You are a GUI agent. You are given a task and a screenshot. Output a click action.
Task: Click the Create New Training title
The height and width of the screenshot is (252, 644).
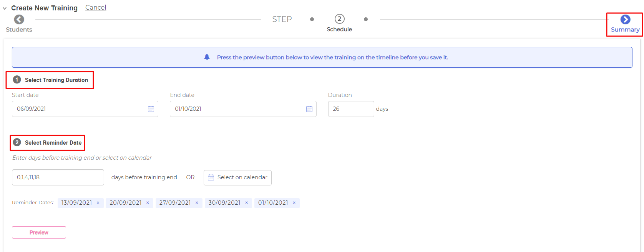[x=44, y=8]
